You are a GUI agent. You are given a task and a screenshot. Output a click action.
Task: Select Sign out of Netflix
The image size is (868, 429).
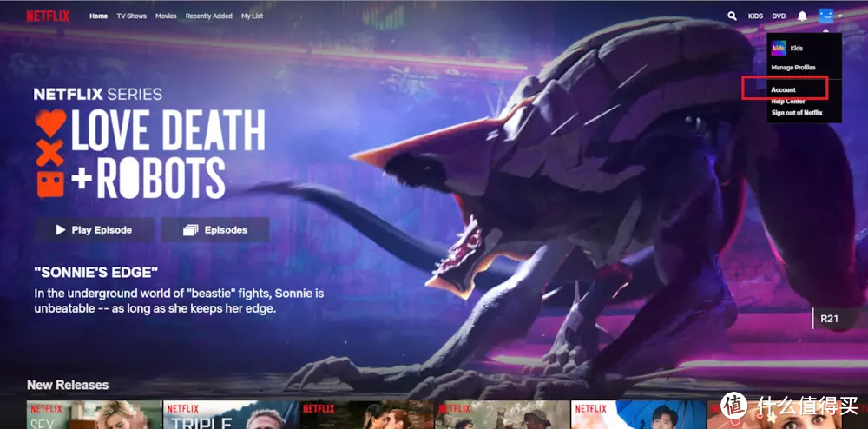(797, 113)
